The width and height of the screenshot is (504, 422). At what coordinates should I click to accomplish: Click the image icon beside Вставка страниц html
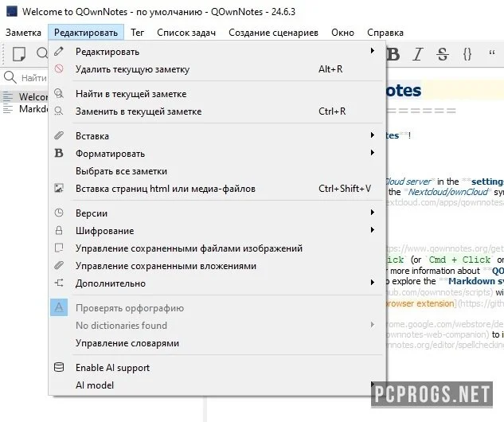[x=59, y=188]
